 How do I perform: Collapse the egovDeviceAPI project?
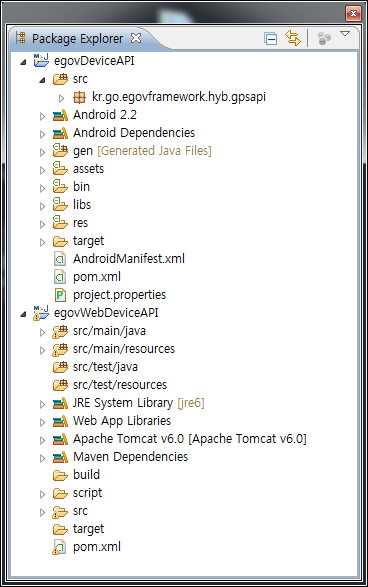[x=23, y=62]
